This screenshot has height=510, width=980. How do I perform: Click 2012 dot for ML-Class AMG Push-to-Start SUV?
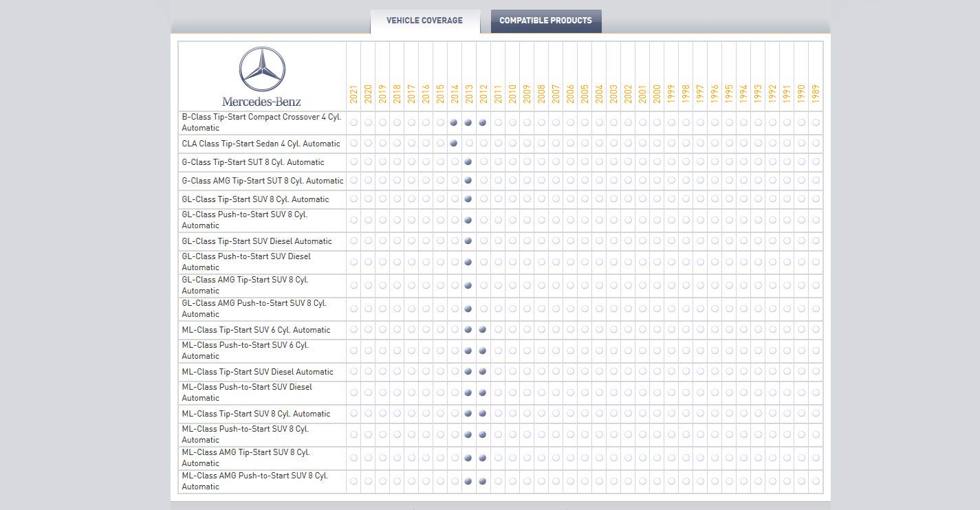[x=483, y=481]
